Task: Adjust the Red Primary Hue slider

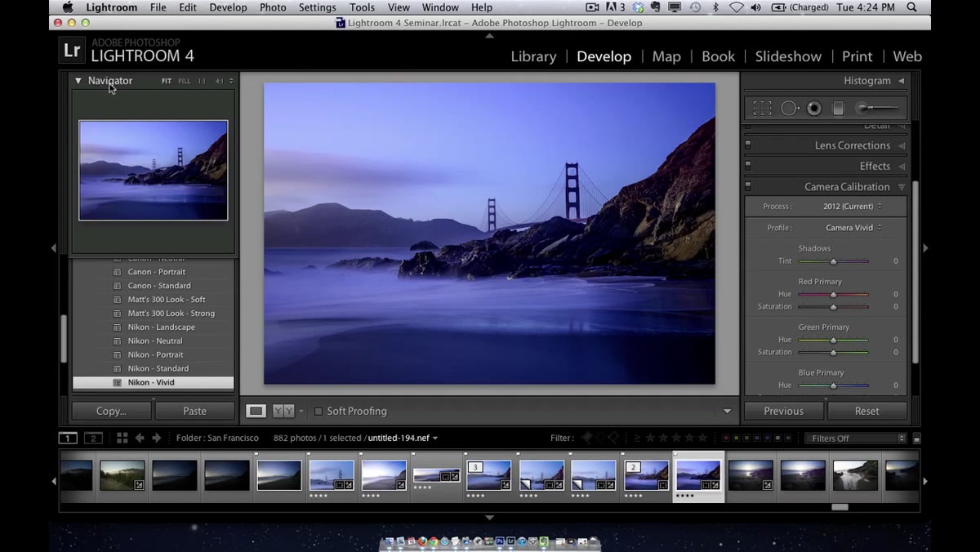Action: [833, 294]
